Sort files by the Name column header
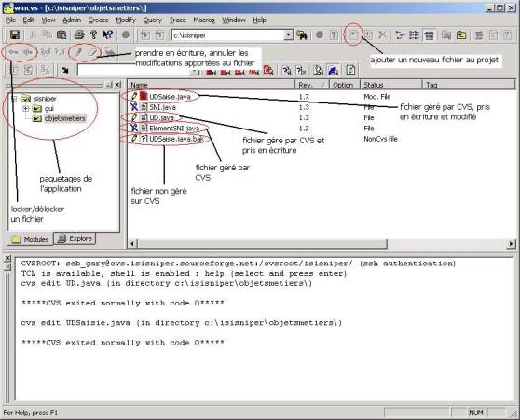The width and height of the screenshot is (520, 420). tap(212, 85)
